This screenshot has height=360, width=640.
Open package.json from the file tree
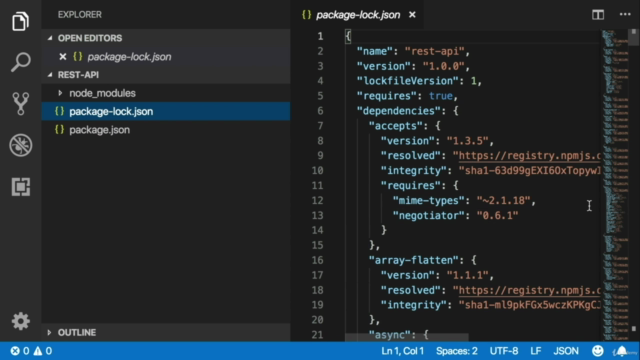tap(166, 129)
